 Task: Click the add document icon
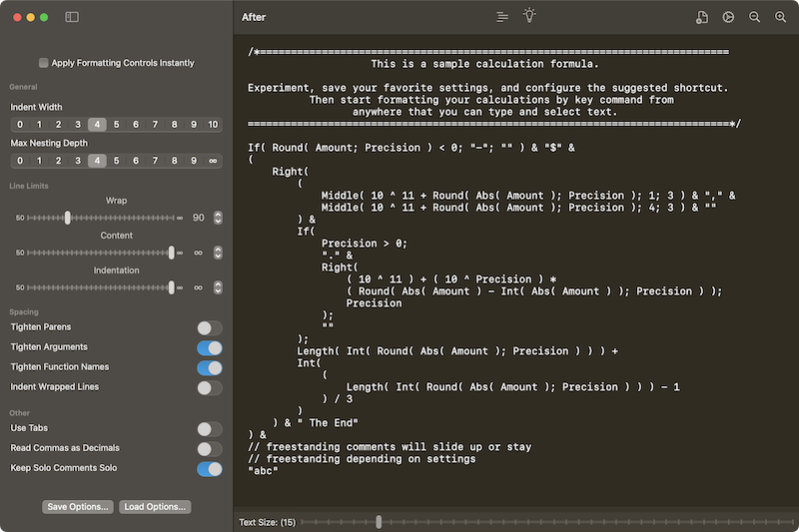pos(702,17)
